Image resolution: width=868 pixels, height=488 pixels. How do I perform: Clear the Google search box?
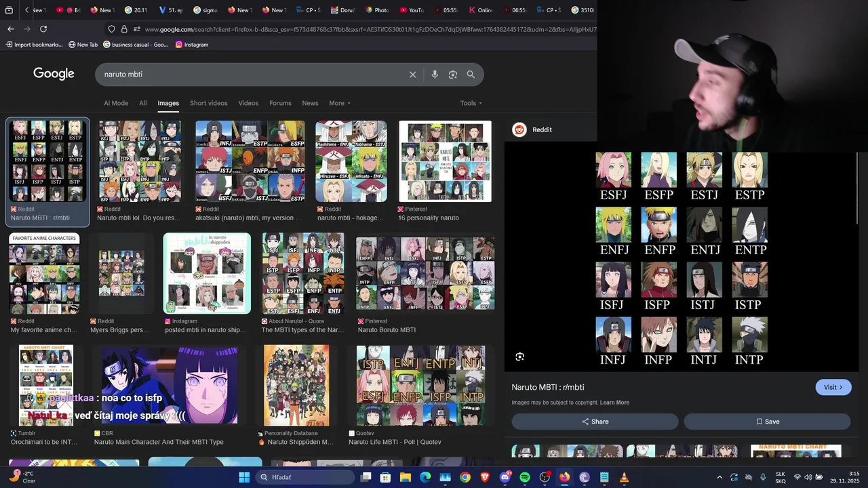(x=412, y=75)
